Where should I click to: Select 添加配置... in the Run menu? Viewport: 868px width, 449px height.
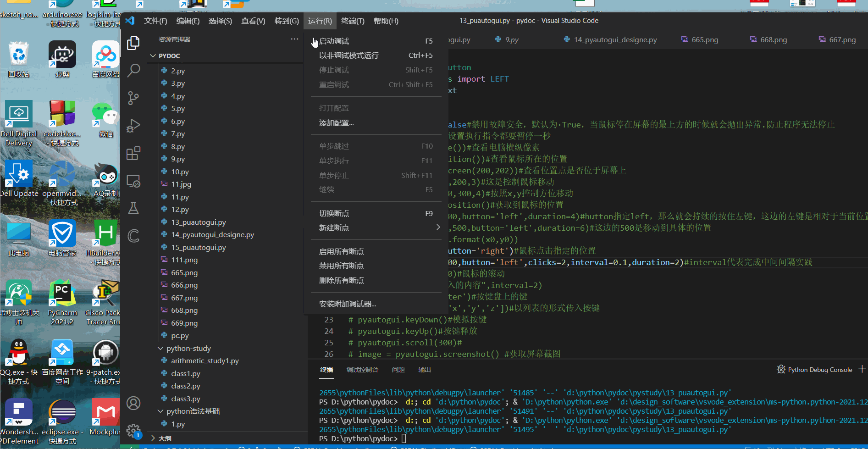tap(376, 123)
